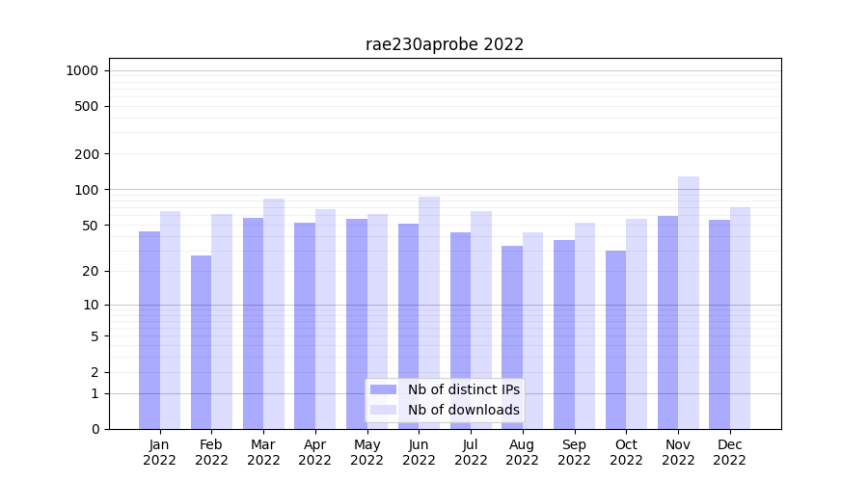Click the 'Dec 2022' x-axis label
The width and height of the screenshot is (868, 482).
729,452
